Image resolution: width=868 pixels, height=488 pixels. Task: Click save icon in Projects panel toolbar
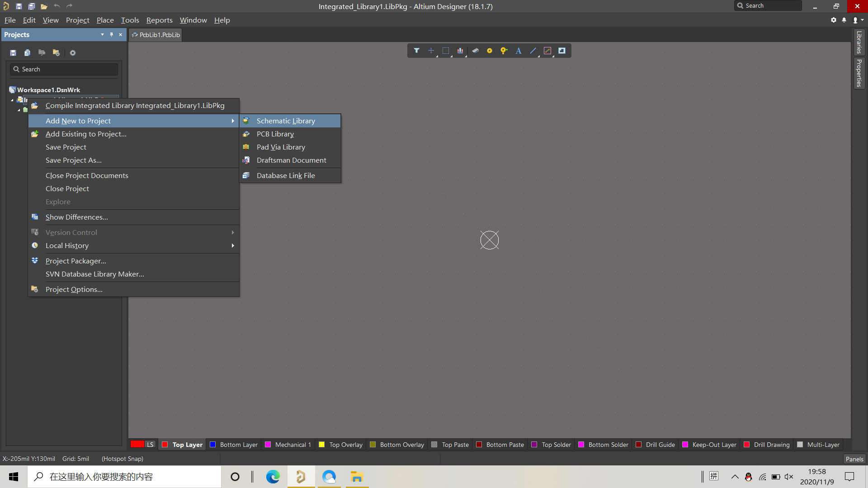tap(13, 53)
